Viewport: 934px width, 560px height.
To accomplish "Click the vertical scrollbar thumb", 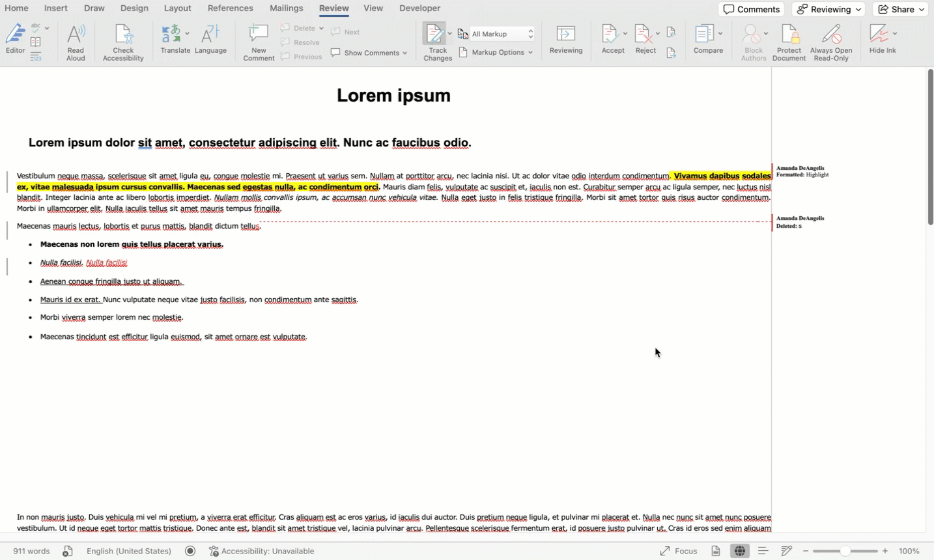I will tap(930, 147).
